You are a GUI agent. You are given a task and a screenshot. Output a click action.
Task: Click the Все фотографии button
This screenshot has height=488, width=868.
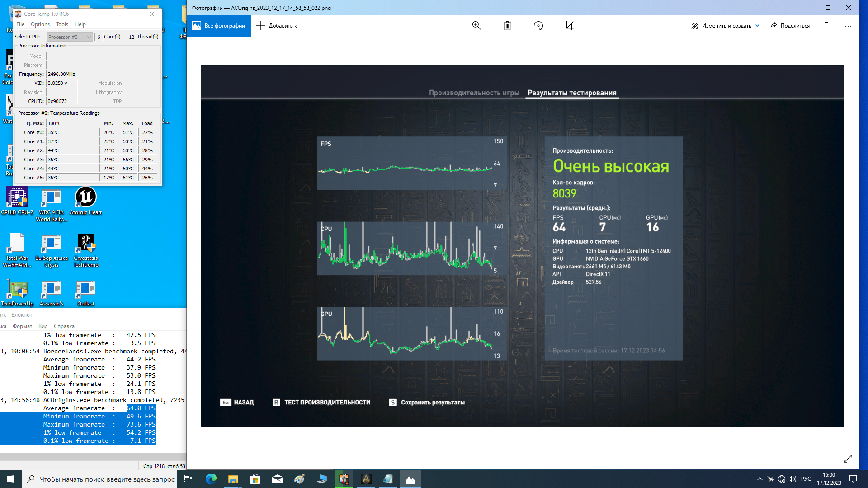click(219, 26)
